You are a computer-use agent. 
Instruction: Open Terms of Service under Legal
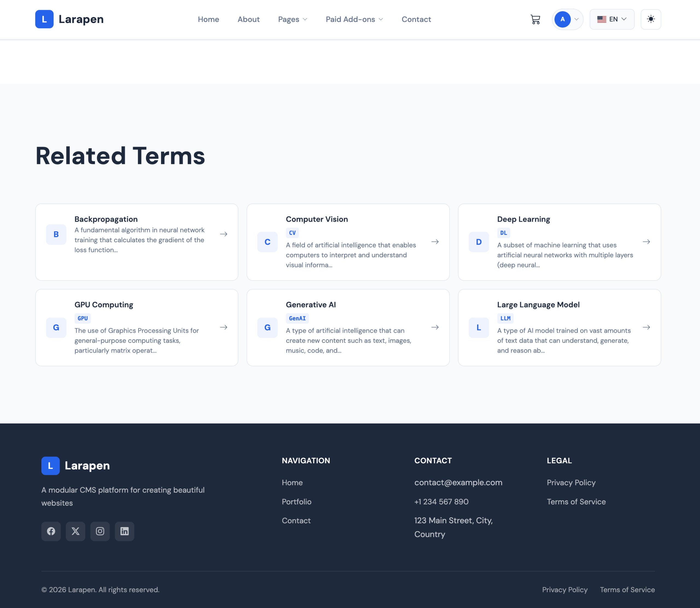click(576, 501)
